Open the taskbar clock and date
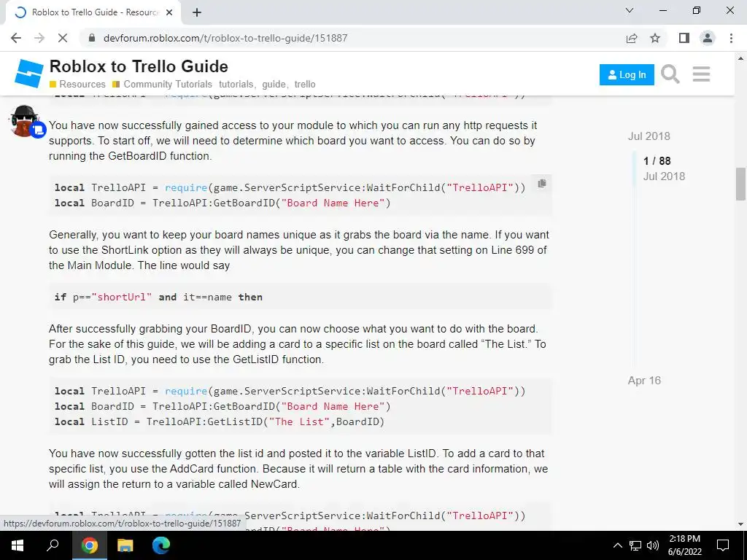 [684, 545]
